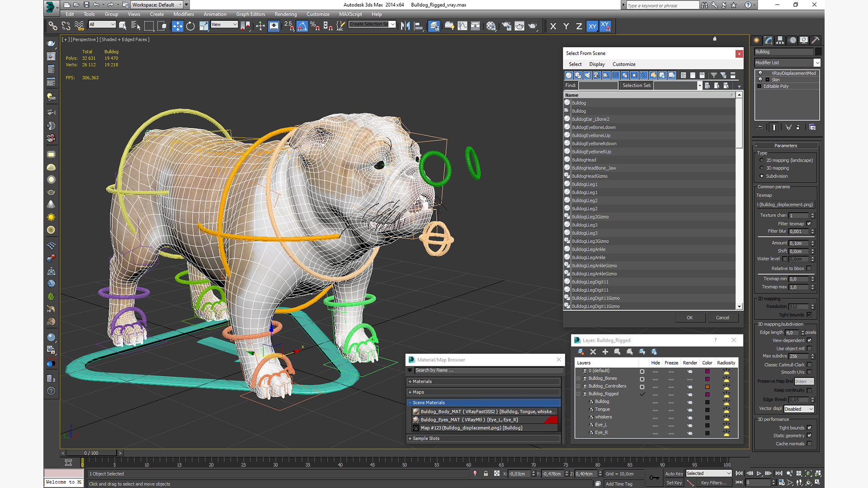
Task: Toggle the Angle Snap tool
Action: tap(302, 26)
